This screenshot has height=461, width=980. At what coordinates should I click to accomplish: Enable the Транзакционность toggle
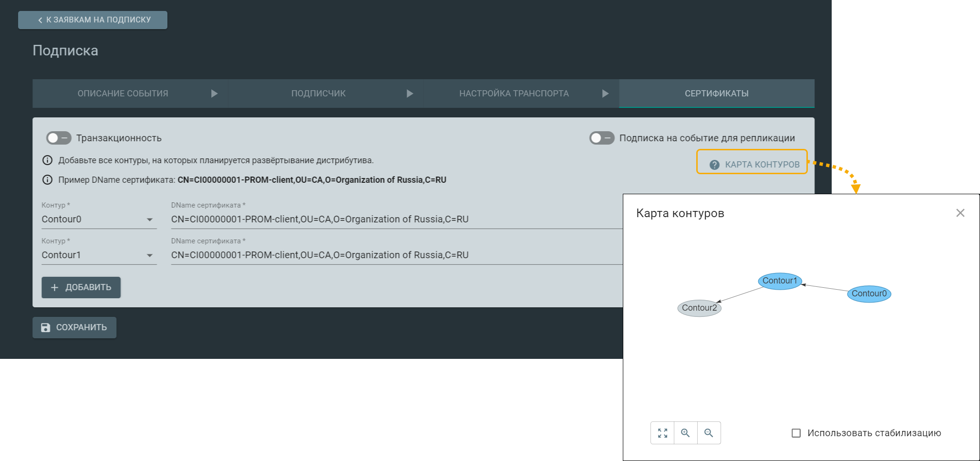click(59, 138)
